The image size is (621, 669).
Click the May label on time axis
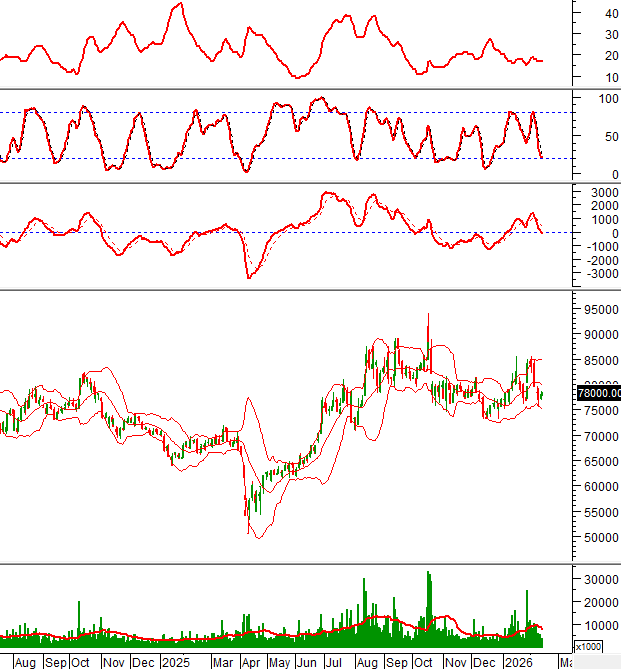click(279, 662)
